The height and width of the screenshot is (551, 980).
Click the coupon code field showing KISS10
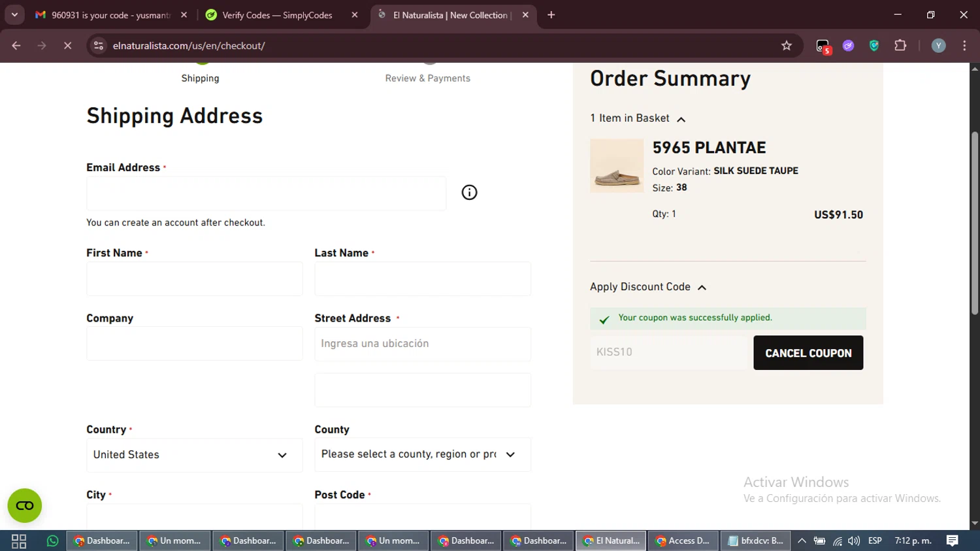[669, 352]
